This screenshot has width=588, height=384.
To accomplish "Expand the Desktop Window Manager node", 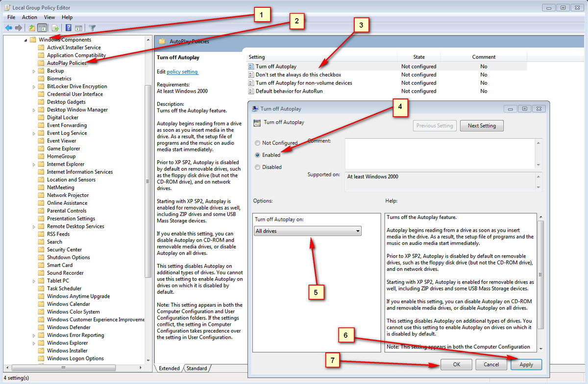I will [34, 110].
